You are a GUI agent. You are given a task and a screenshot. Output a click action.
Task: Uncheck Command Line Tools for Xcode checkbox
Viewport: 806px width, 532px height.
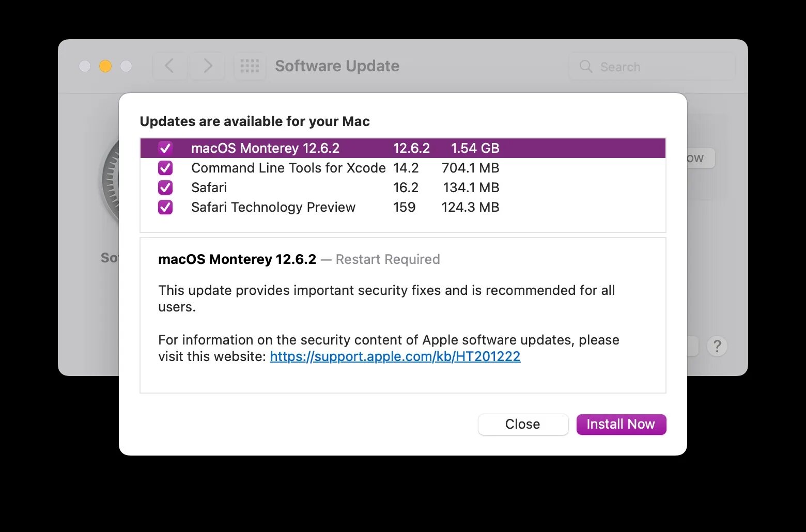coord(165,168)
